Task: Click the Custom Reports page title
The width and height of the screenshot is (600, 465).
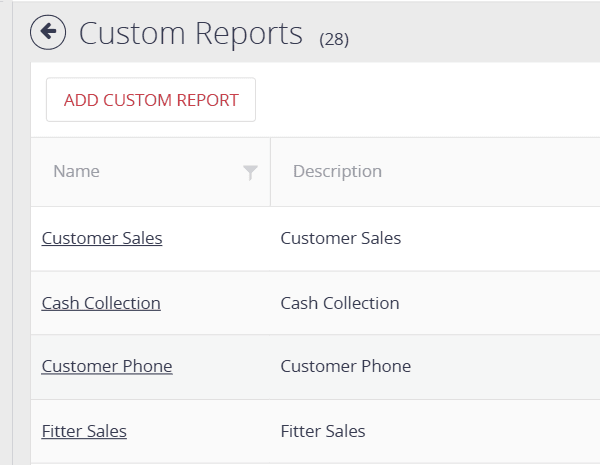Action: pos(191,34)
